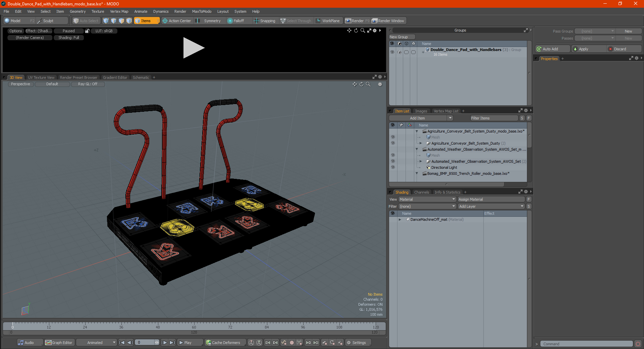Viewport: 644px width, 349px height.
Task: Maximize the Groups panel
Action: (x=526, y=30)
